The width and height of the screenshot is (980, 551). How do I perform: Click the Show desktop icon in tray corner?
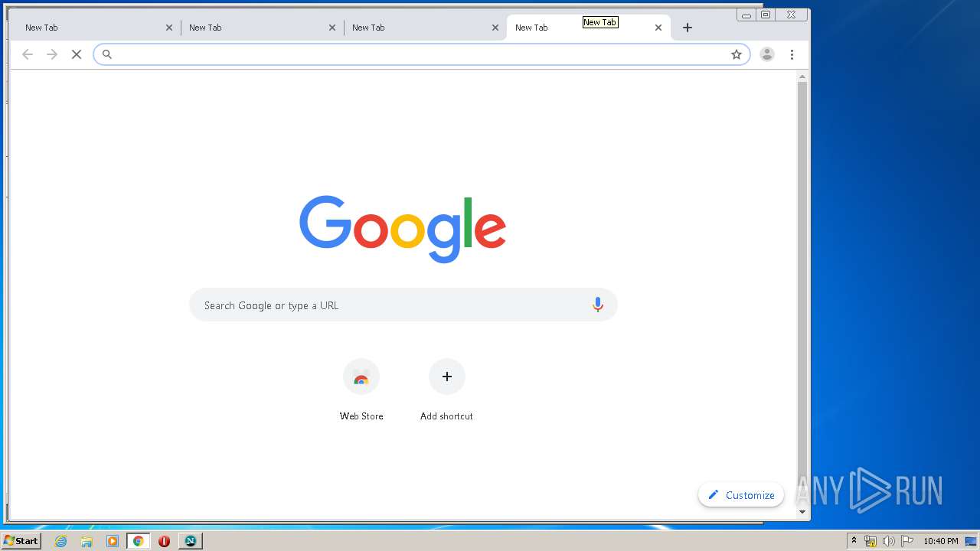tap(971, 541)
